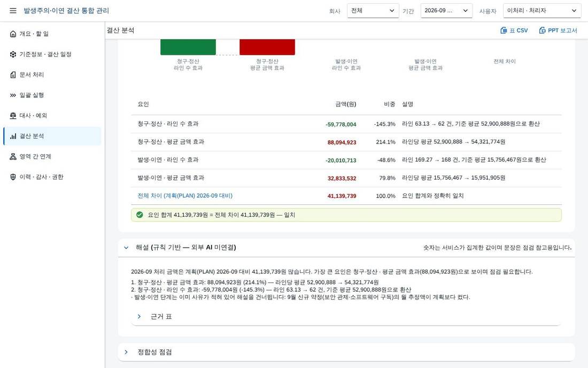
Task: Click the bar chart icon beside 결산 분석
Action: point(13,136)
